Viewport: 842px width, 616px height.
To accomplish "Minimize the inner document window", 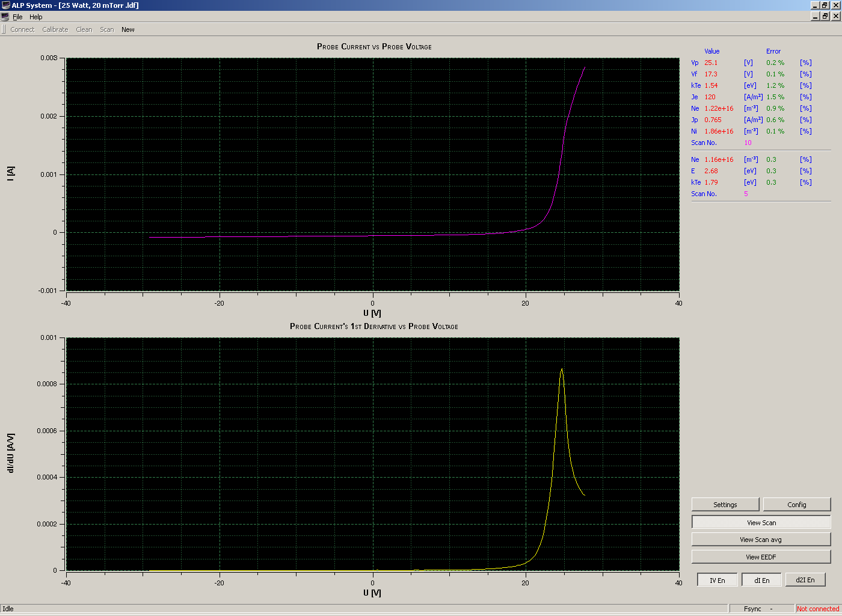I will 816,17.
